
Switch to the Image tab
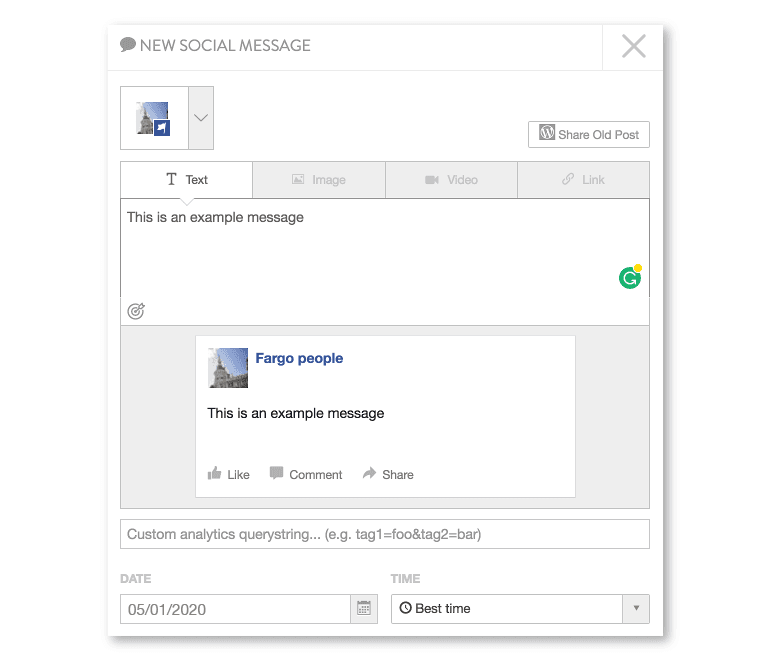(319, 180)
